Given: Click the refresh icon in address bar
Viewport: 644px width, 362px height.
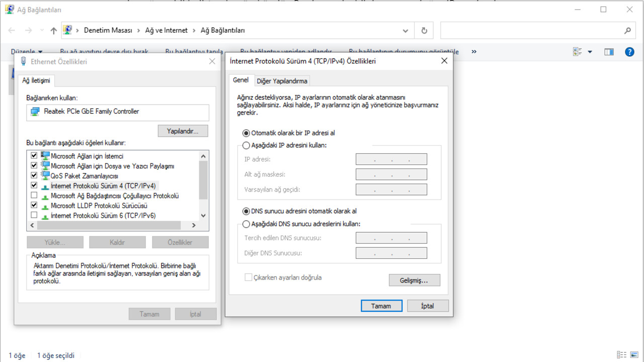Looking at the screenshot, I should 424,31.
